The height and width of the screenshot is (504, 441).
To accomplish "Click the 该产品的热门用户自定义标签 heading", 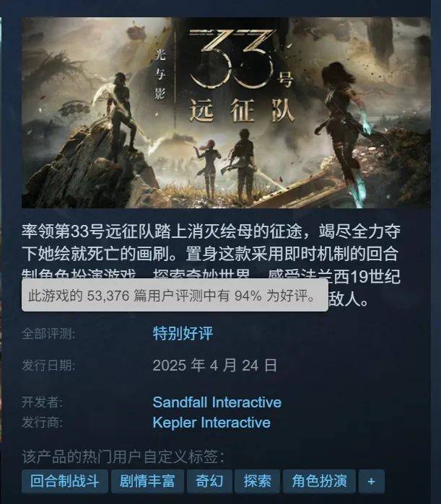I will point(123,456).
